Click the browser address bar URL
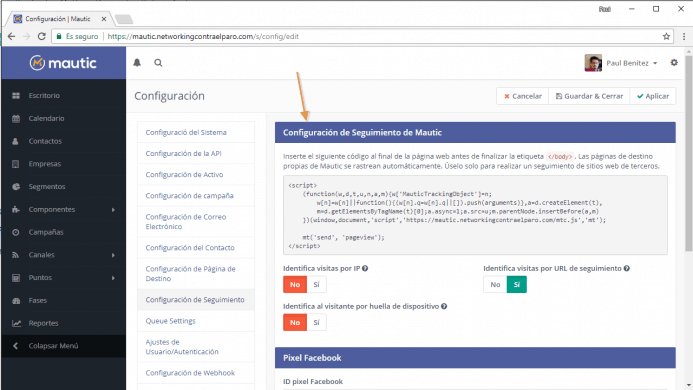The width and height of the screenshot is (693, 390). [203, 37]
